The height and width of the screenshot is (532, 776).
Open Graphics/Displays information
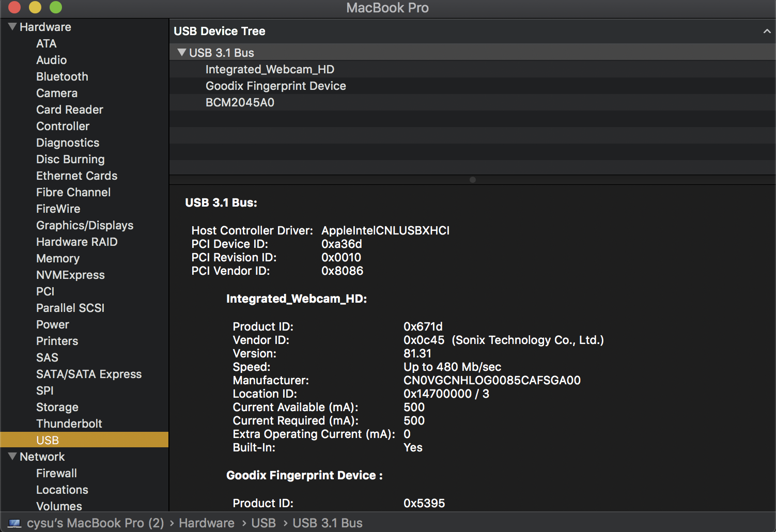coord(84,225)
